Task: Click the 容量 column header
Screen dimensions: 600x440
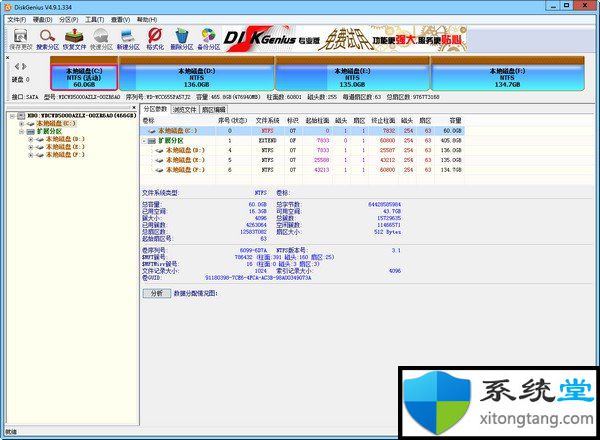Action: (x=455, y=121)
